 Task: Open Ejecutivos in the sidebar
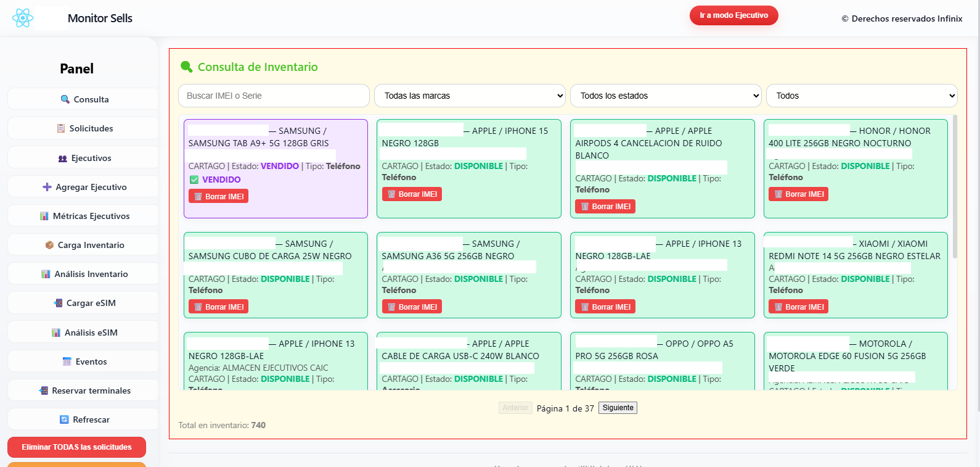tap(83, 158)
